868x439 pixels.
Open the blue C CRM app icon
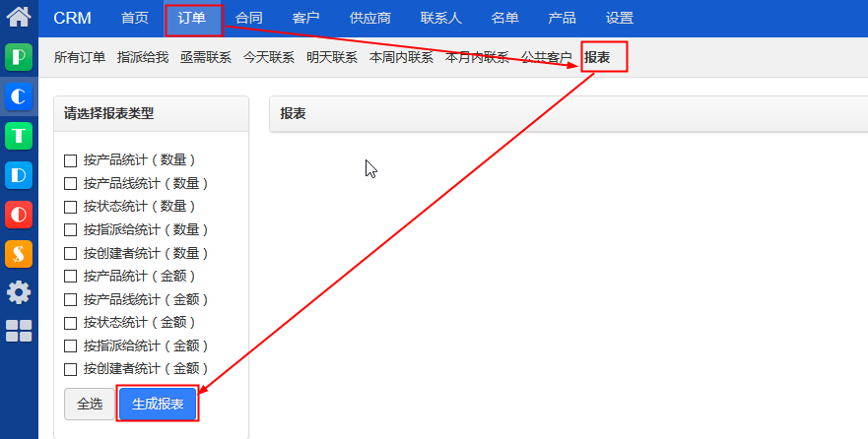tap(19, 96)
